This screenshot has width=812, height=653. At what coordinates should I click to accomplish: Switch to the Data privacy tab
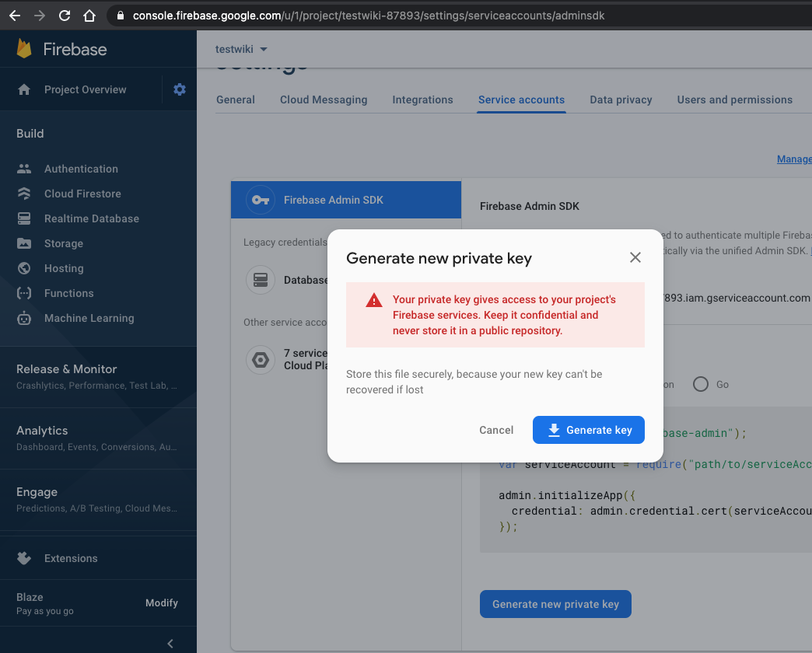621,100
